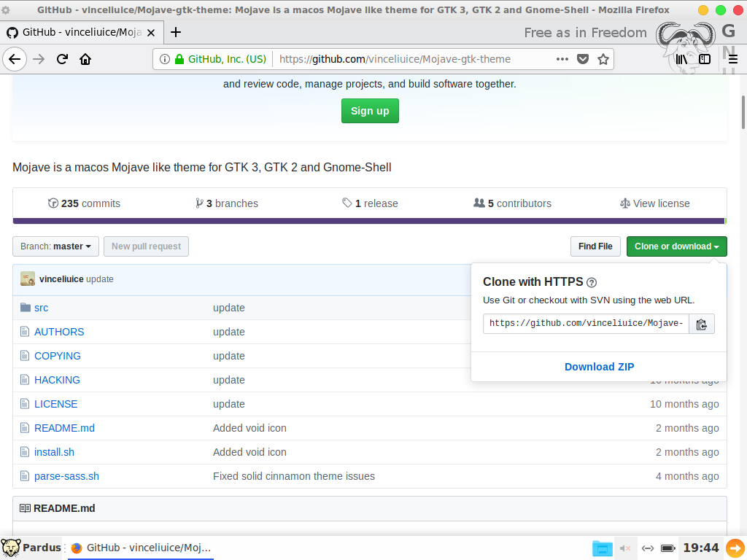The width and height of the screenshot is (747, 560).
Task: Click the New pull request button
Action: pyautogui.click(x=146, y=246)
